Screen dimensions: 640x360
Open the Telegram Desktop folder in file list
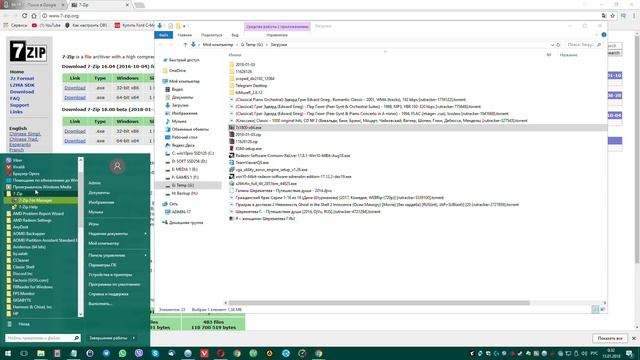tap(248, 86)
